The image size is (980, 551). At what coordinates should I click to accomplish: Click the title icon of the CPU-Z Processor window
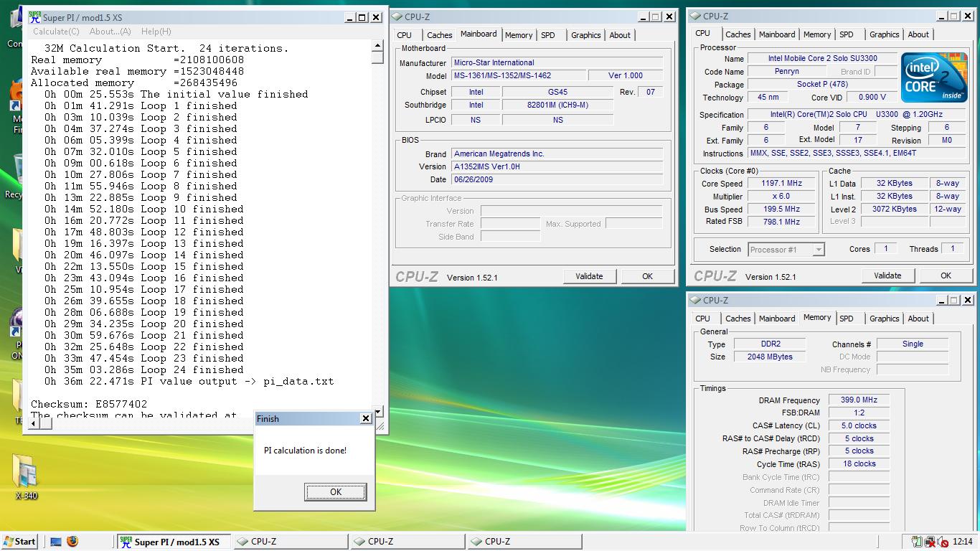[x=696, y=17]
